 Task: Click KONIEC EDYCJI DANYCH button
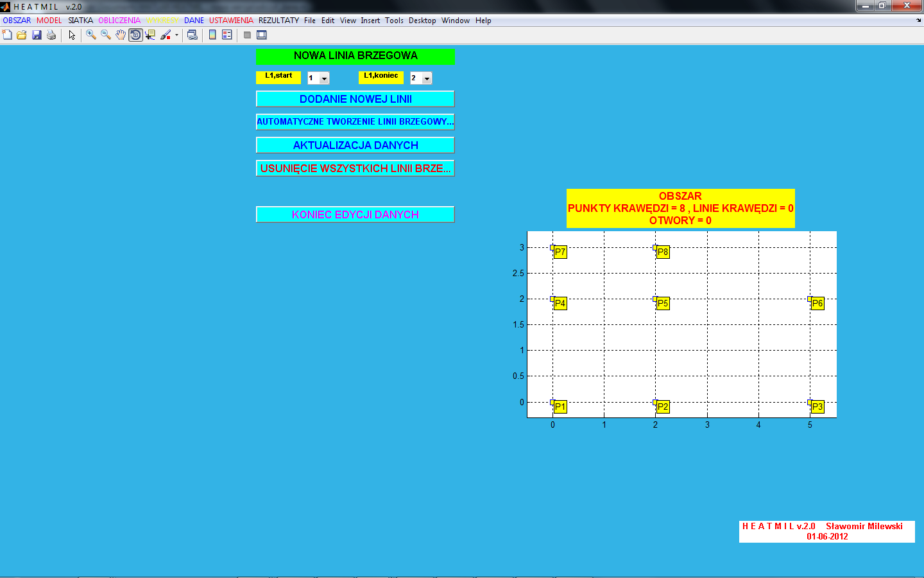pyautogui.click(x=355, y=215)
